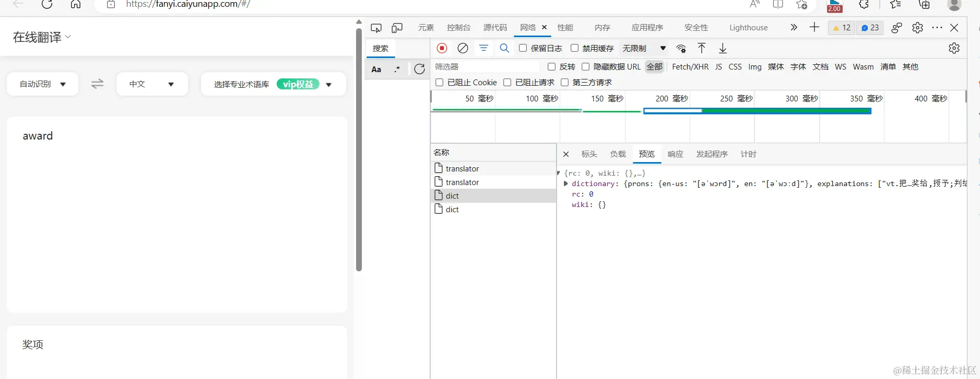The image size is (980, 379).
Task: Open network conditions wifi icon
Action: [681, 49]
